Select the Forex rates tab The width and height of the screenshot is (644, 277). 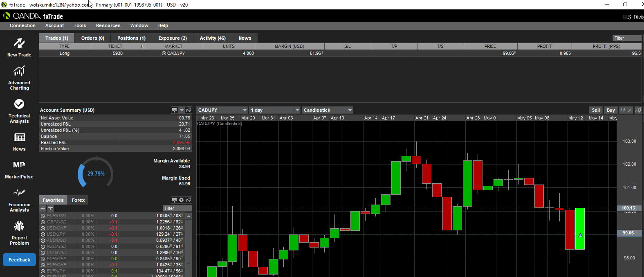click(x=78, y=200)
